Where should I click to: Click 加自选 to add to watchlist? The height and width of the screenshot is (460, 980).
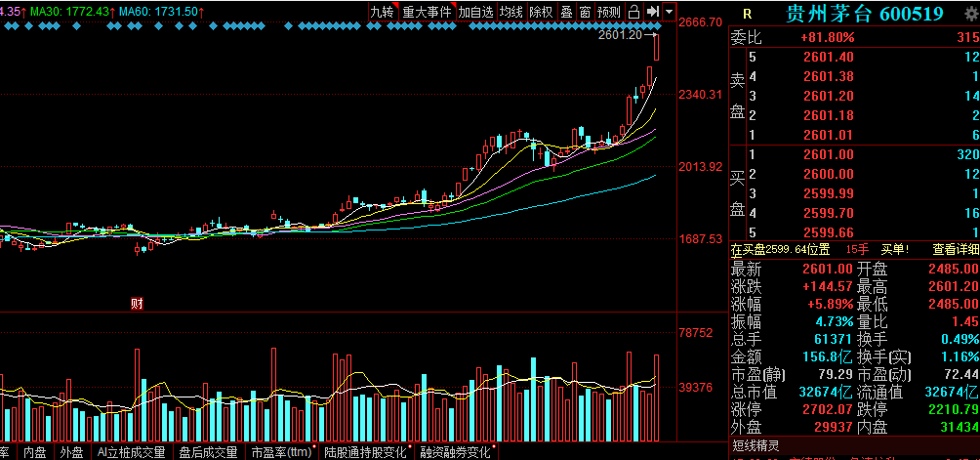click(x=476, y=12)
